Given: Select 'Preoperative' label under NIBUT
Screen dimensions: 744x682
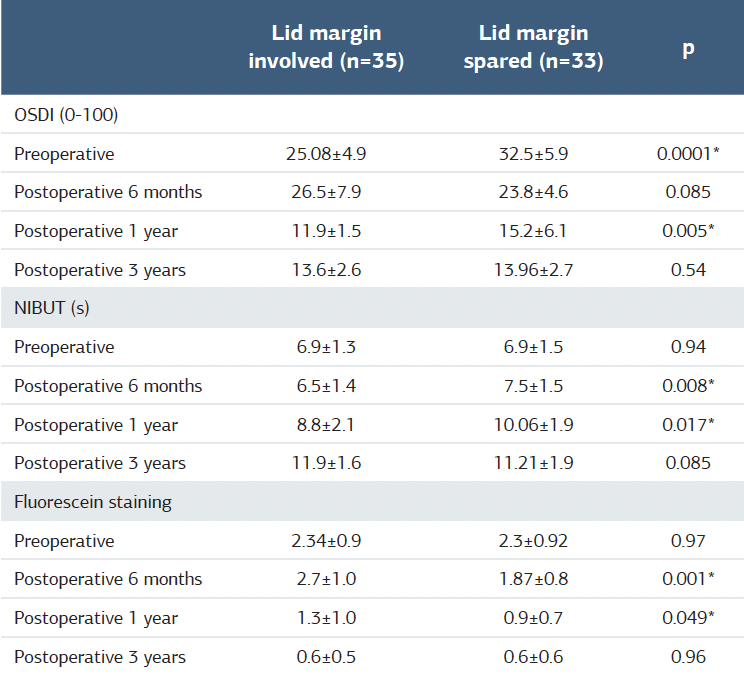Looking at the screenshot, I should 64,347.
